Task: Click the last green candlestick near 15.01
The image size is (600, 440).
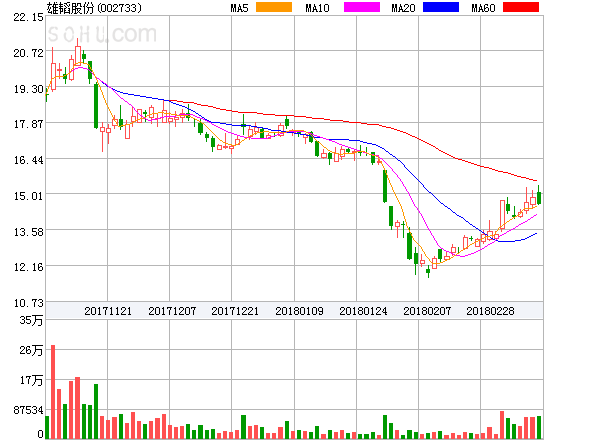Action: 539,196
